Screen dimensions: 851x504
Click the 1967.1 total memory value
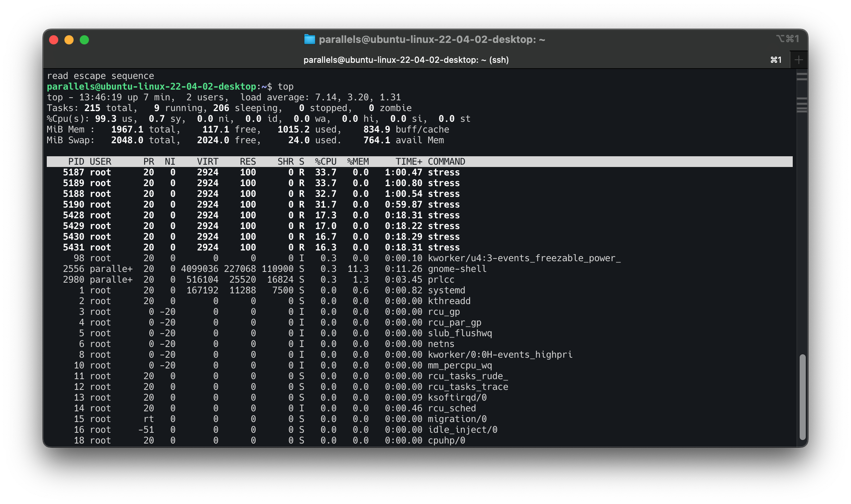tap(127, 129)
